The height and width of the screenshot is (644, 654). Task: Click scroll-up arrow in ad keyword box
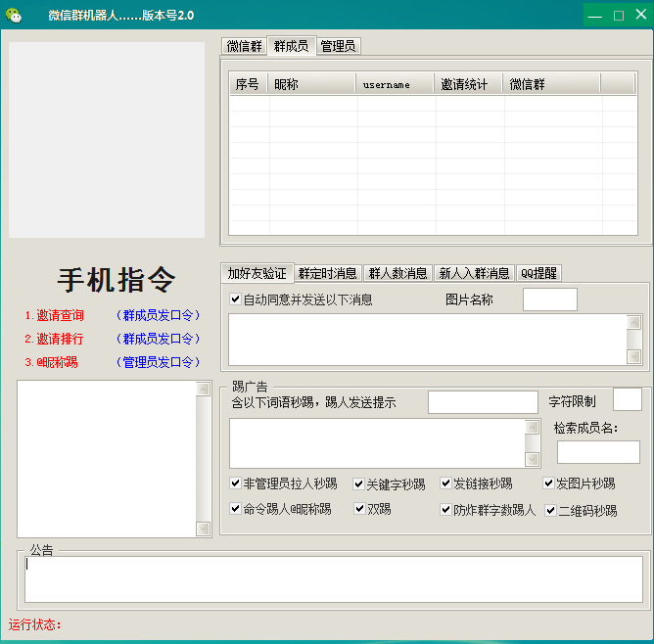pos(532,428)
